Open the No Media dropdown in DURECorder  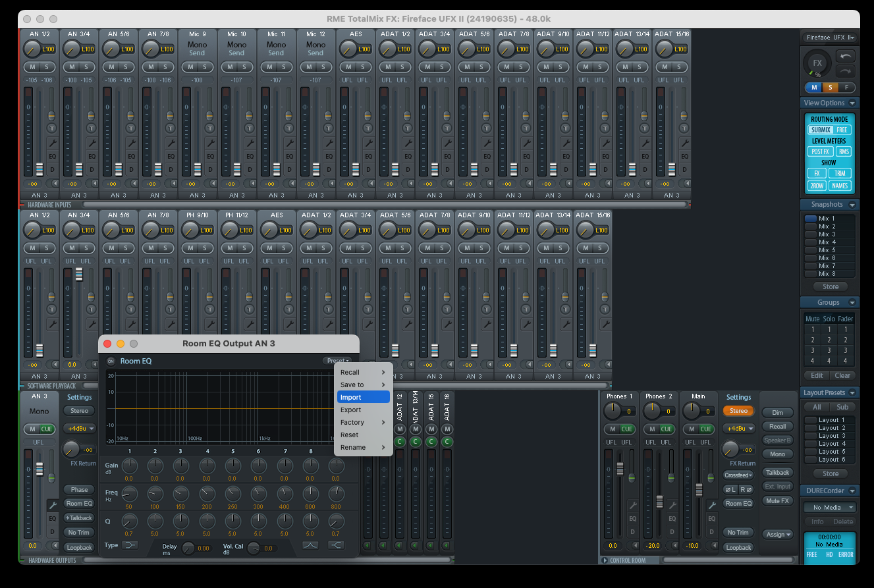click(x=830, y=507)
